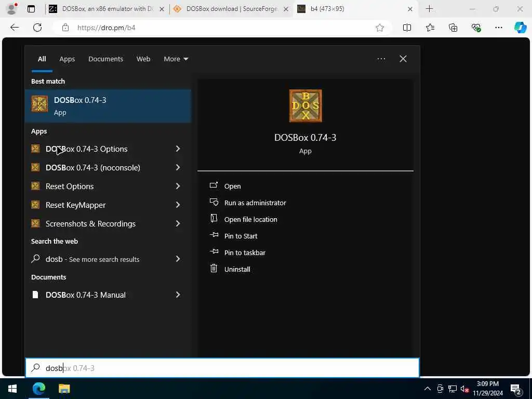Click the search text box containing dosb

222,368
